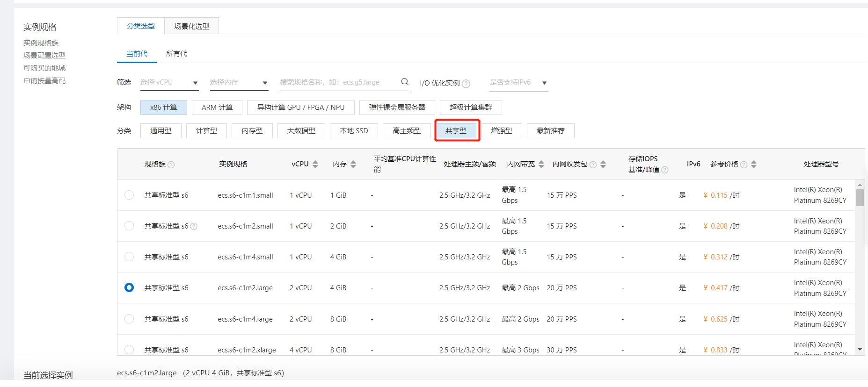Open help icon beside 参考价格
Viewport: 868px width, 387px height.
744,165
